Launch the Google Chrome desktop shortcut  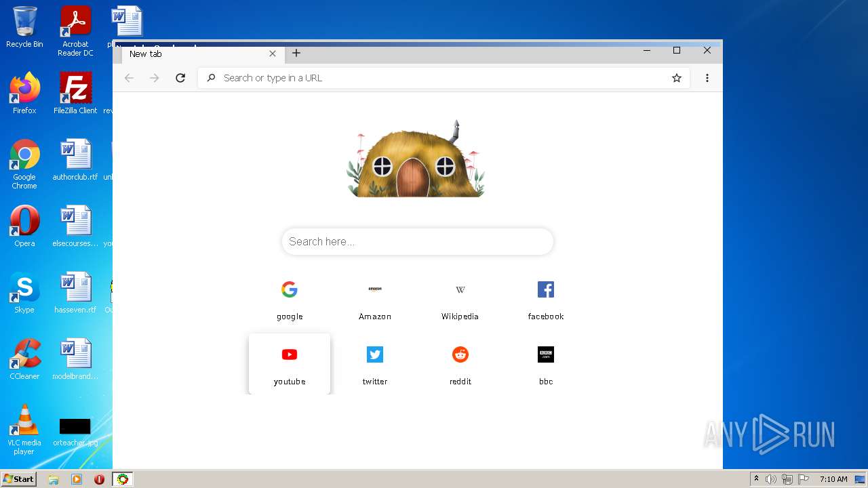pos(24,164)
